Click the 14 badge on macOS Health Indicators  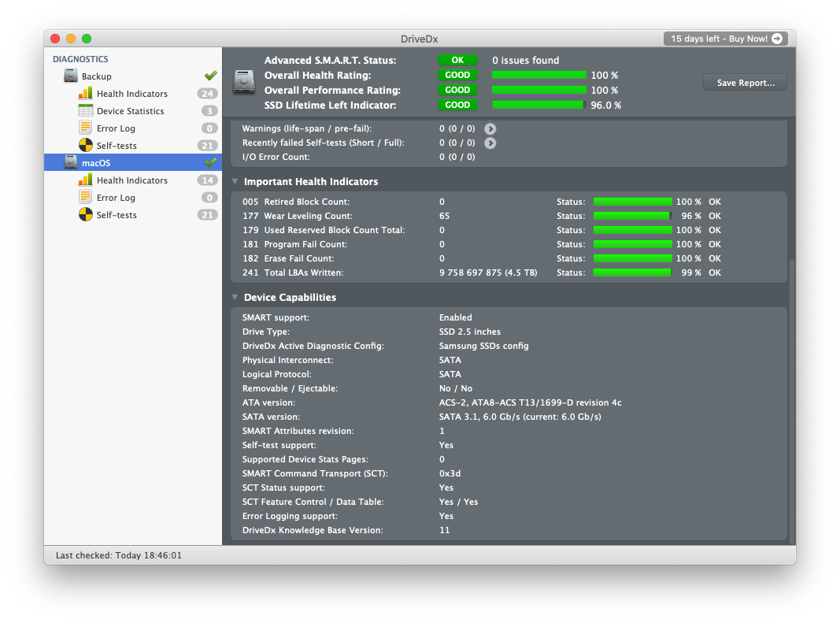207,180
